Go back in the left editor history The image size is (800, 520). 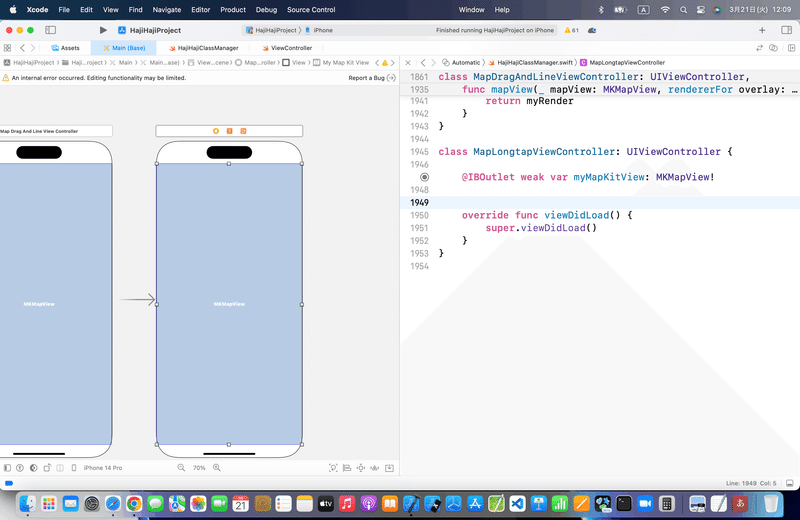(22, 48)
